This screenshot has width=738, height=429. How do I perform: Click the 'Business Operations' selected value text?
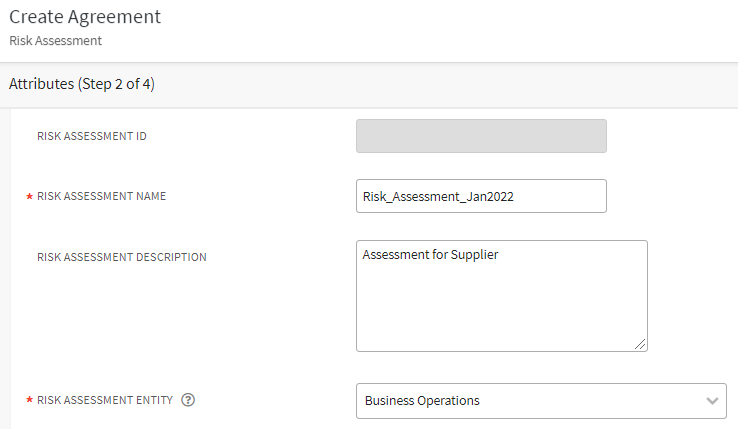[422, 401]
